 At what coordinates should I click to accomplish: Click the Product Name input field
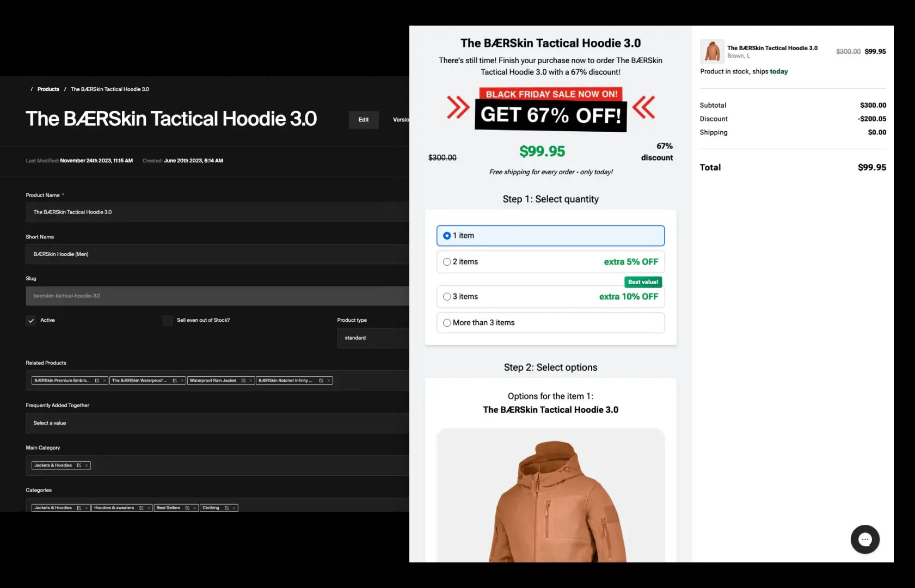(x=217, y=212)
